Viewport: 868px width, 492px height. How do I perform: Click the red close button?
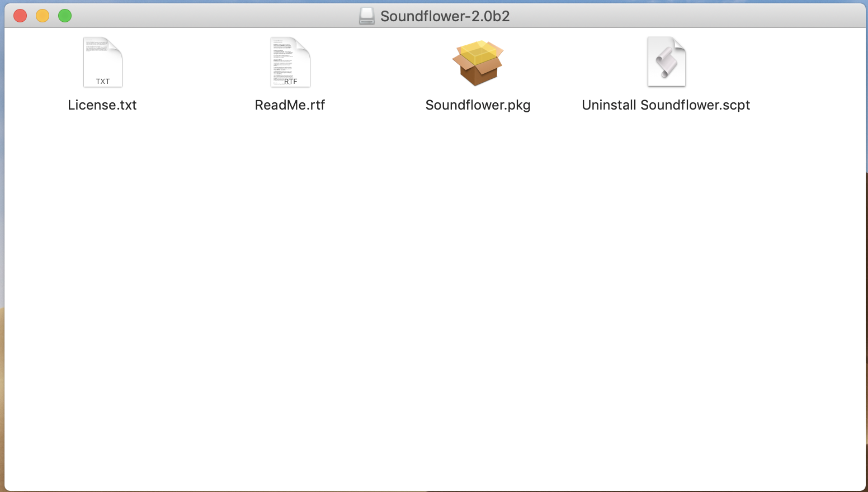20,16
